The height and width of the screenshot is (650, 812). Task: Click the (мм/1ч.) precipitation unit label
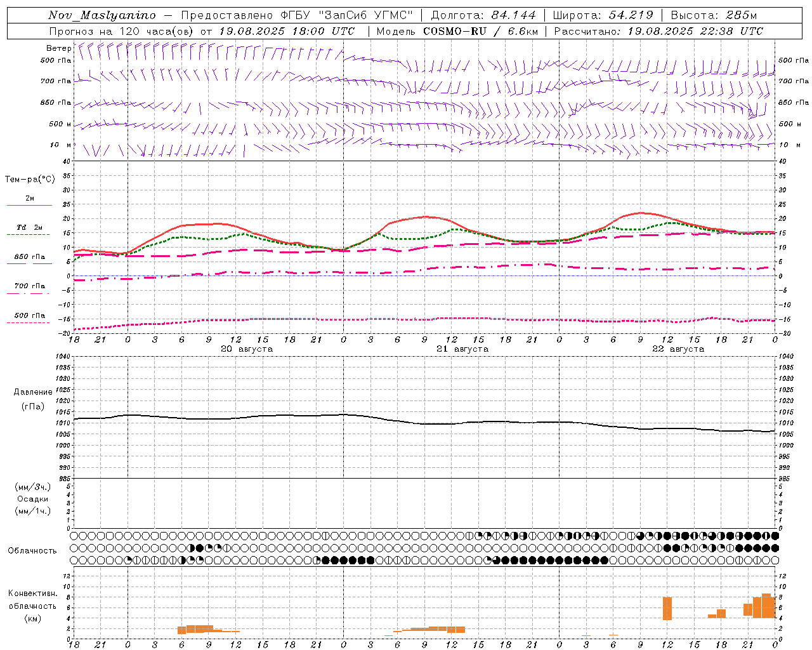coord(33,511)
